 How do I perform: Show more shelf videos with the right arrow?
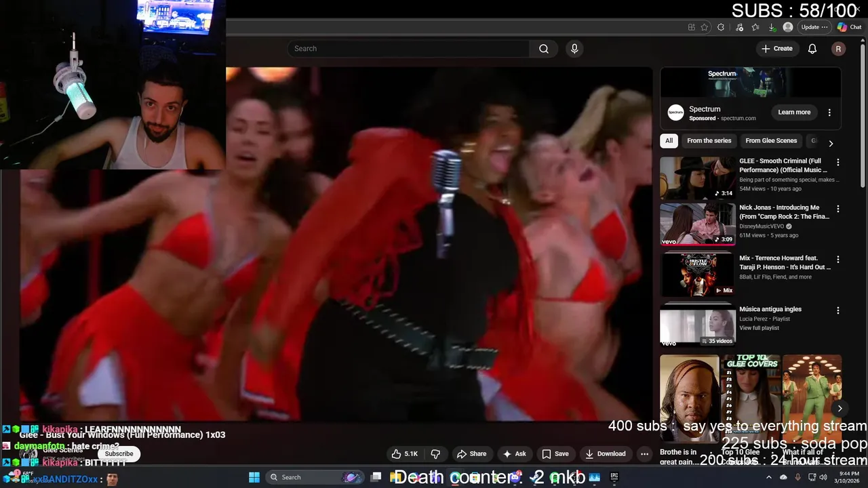pos(840,408)
